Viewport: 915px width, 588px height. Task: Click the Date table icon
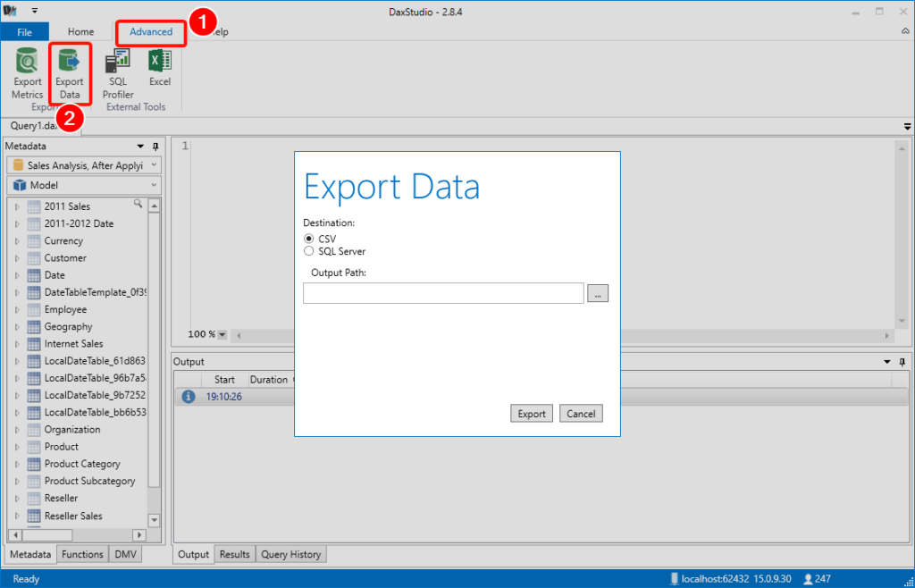(34, 275)
